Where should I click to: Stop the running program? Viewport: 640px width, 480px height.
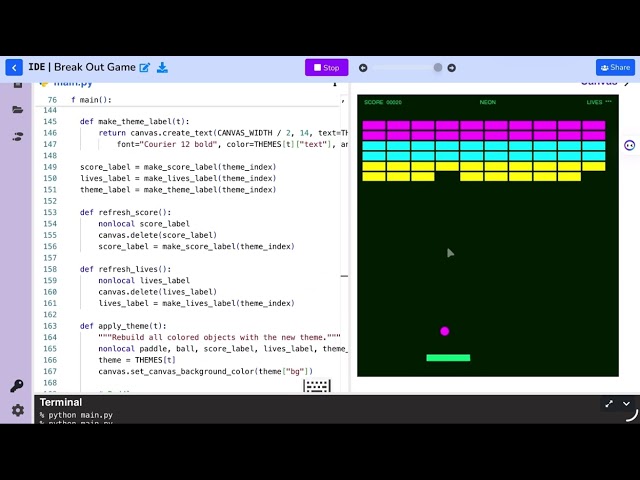[x=327, y=68]
